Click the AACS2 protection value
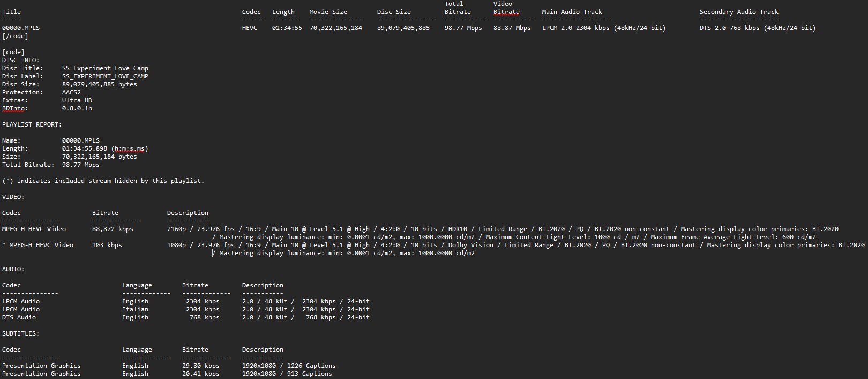Viewport: 868px width, 379px height. point(71,92)
